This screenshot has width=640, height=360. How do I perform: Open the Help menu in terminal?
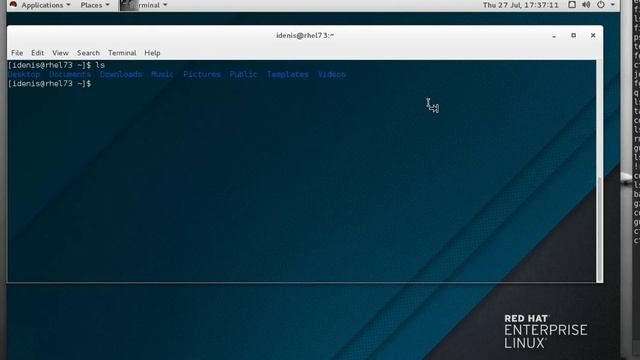(x=152, y=53)
